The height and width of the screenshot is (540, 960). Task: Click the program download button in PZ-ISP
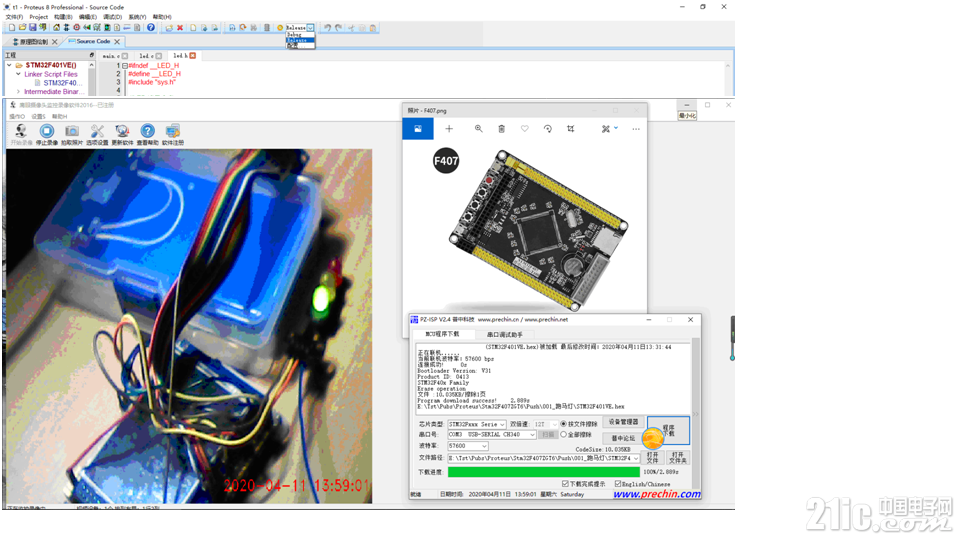click(668, 430)
